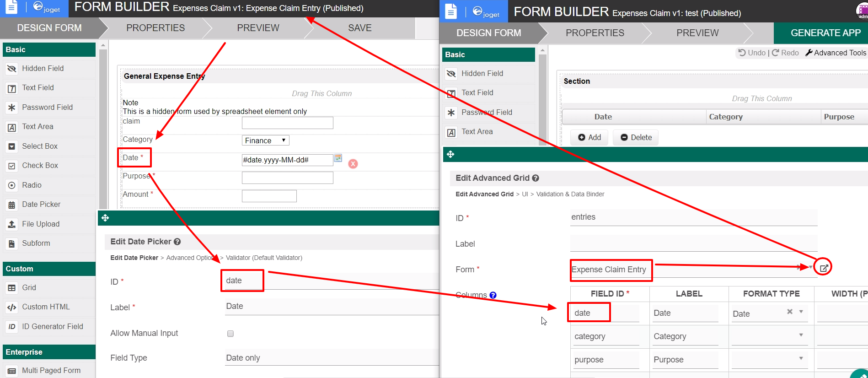Click the Advanced Tools link
Viewport: 868px width, 378px height.
[x=836, y=53]
